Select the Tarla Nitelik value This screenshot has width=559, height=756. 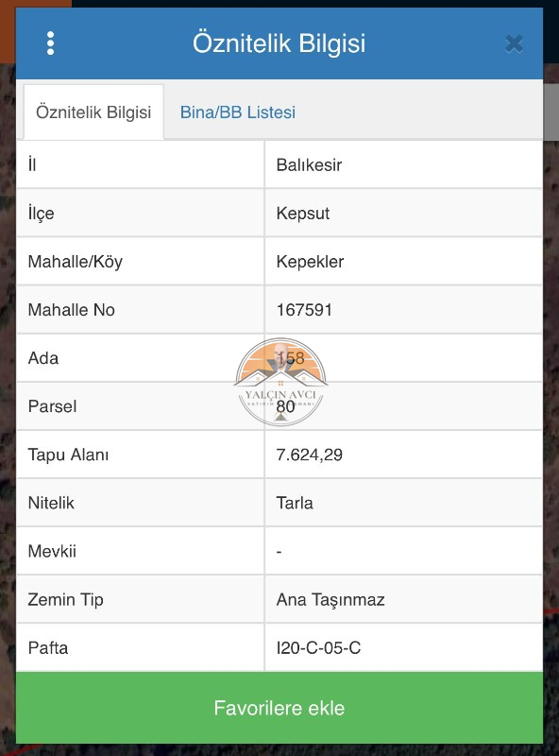pyautogui.click(x=295, y=503)
